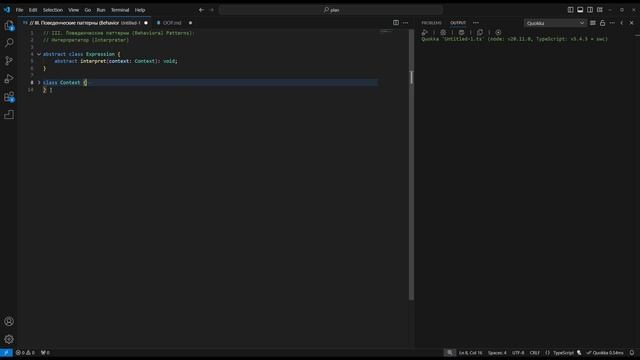Click the braces icon beside TypeScript

[547, 353]
